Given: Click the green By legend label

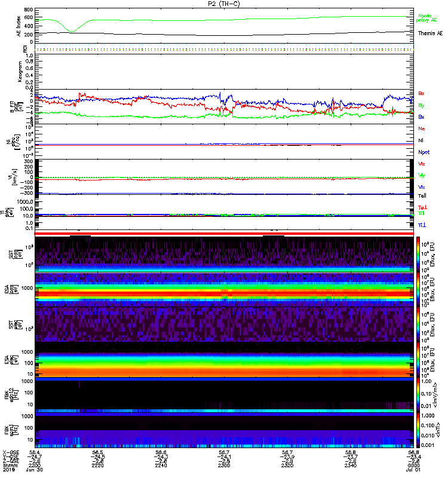Looking at the screenshot, I should [422, 105].
